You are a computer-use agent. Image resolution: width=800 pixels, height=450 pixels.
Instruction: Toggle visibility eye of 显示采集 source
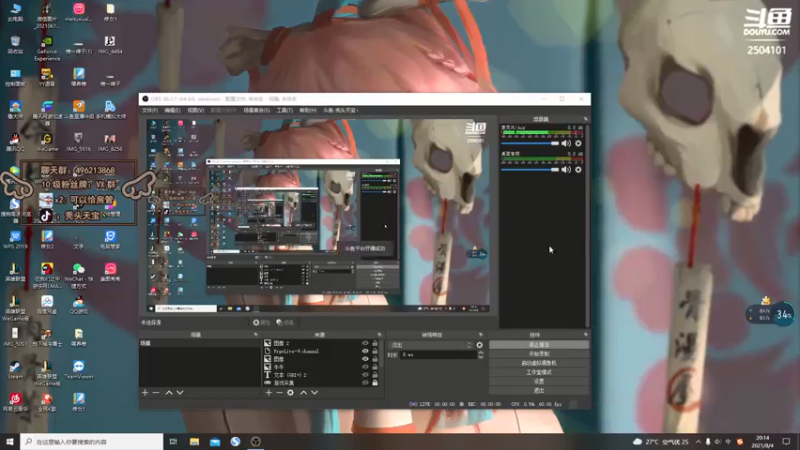pyautogui.click(x=365, y=383)
